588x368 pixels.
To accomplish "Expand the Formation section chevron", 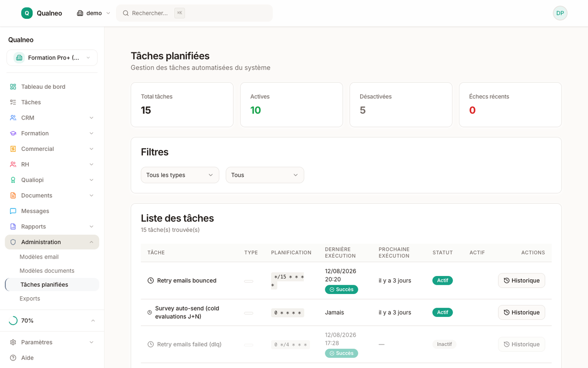I will pyautogui.click(x=91, y=134).
